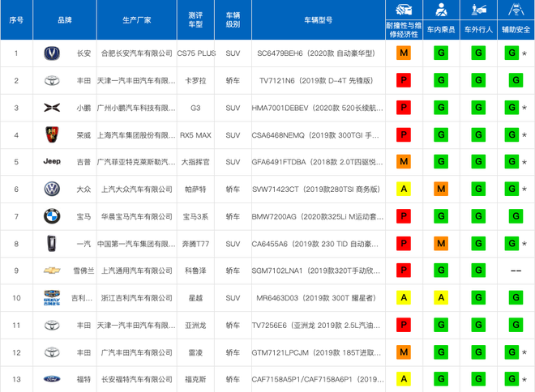Click the green G assist safety rating for 宝马3系

516,216
